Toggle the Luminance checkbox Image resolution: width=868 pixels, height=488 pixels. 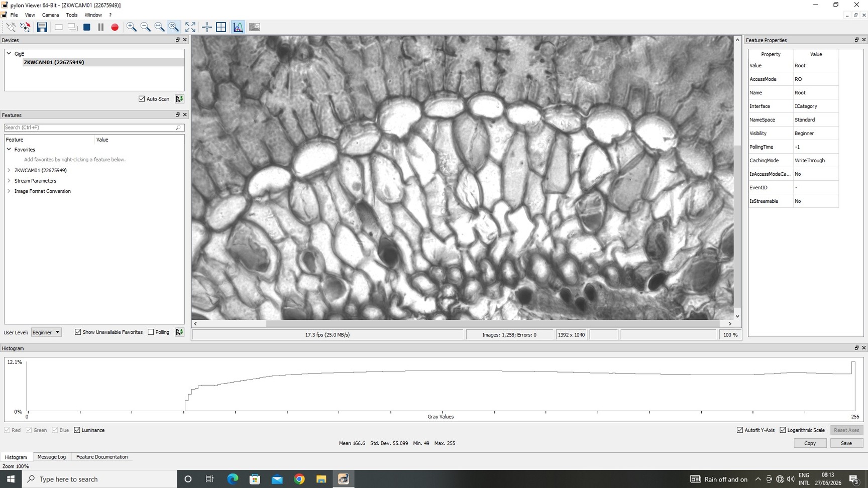tap(77, 430)
